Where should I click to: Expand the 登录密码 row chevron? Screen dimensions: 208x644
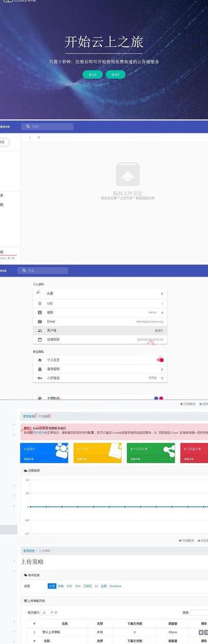[x=162, y=369]
